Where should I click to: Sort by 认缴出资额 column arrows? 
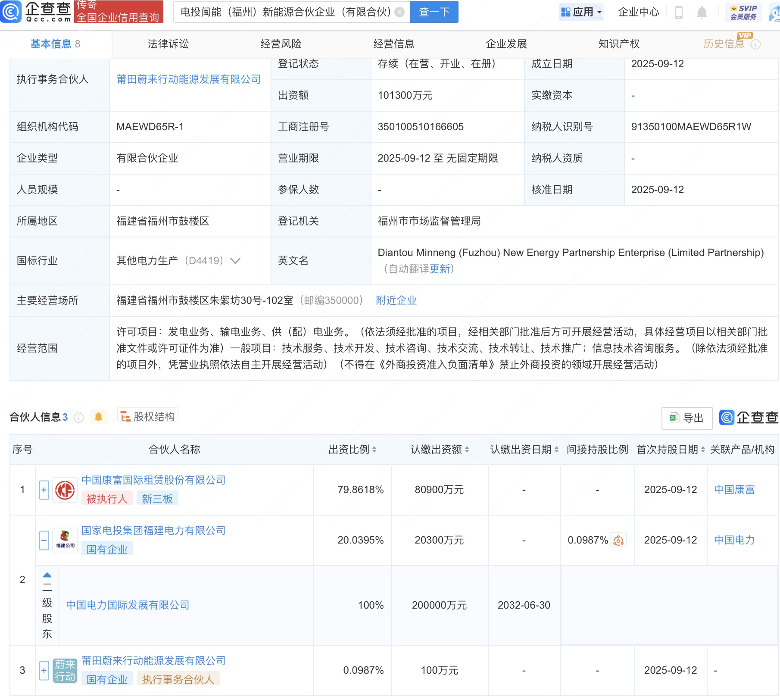(467, 450)
